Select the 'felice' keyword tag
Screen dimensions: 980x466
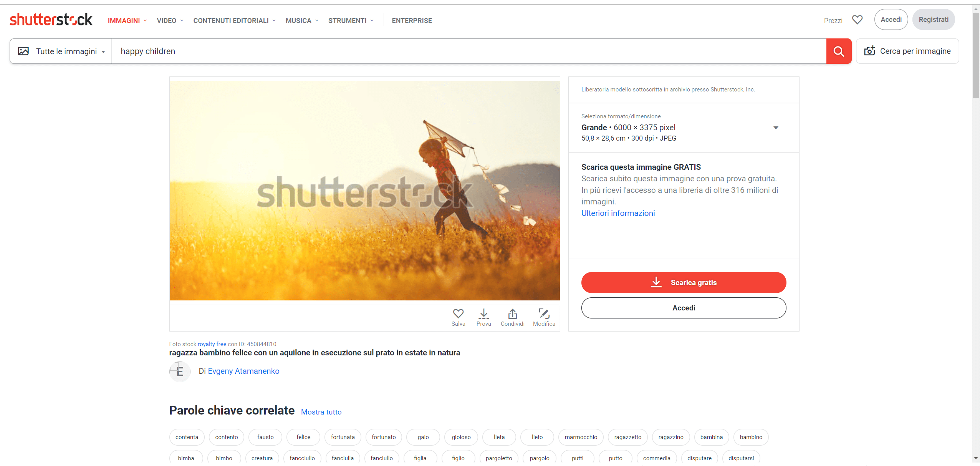click(x=303, y=437)
